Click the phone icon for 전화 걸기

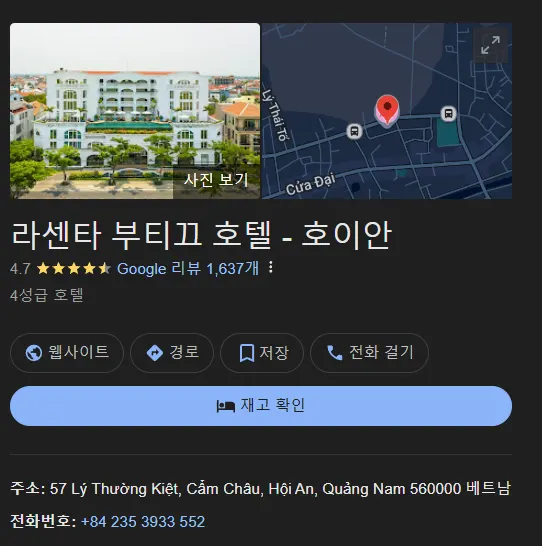click(335, 353)
